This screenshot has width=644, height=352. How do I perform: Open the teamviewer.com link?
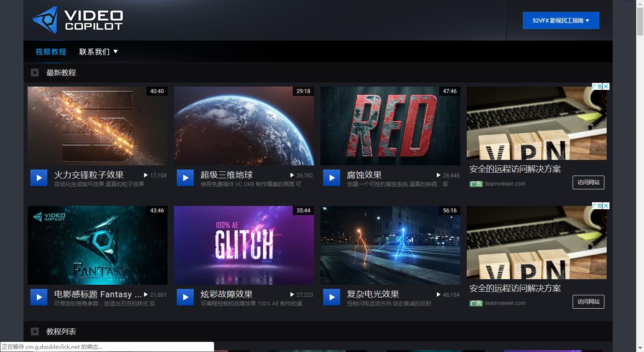pos(505,183)
